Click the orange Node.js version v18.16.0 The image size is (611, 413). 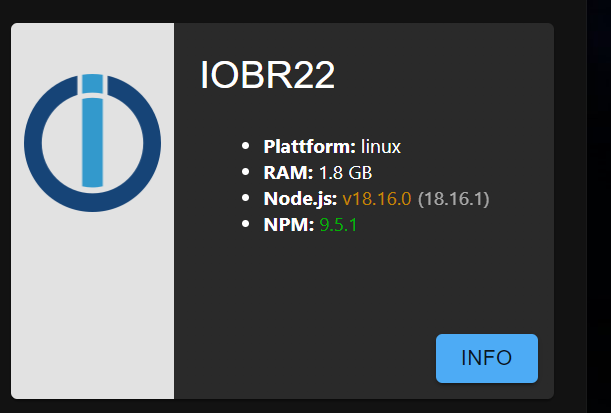(377, 199)
